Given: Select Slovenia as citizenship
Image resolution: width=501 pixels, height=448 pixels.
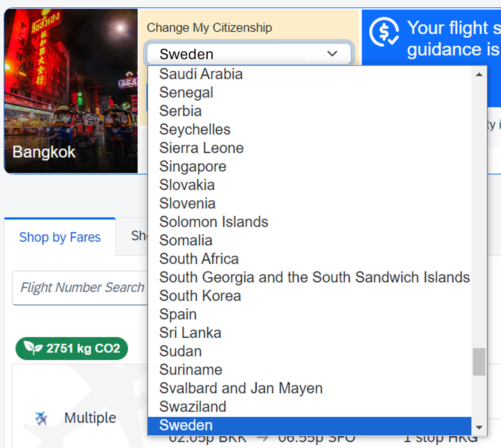Looking at the screenshot, I should (x=187, y=203).
